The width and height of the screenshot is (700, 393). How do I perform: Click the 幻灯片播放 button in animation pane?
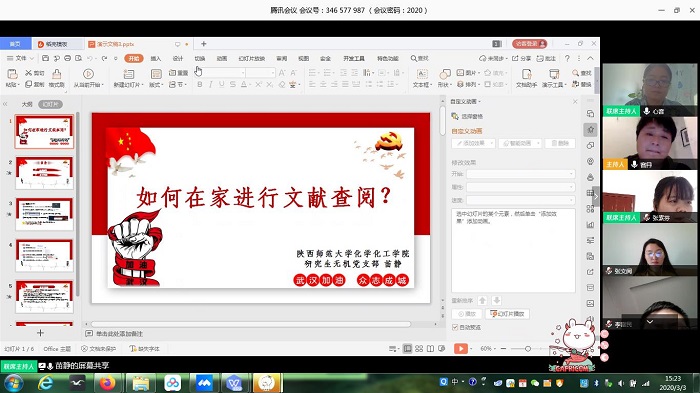tap(508, 314)
